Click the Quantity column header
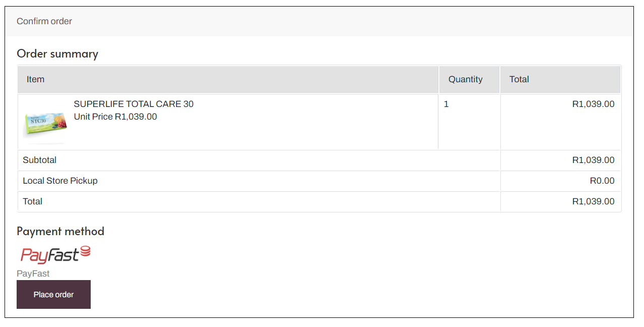 (x=465, y=79)
